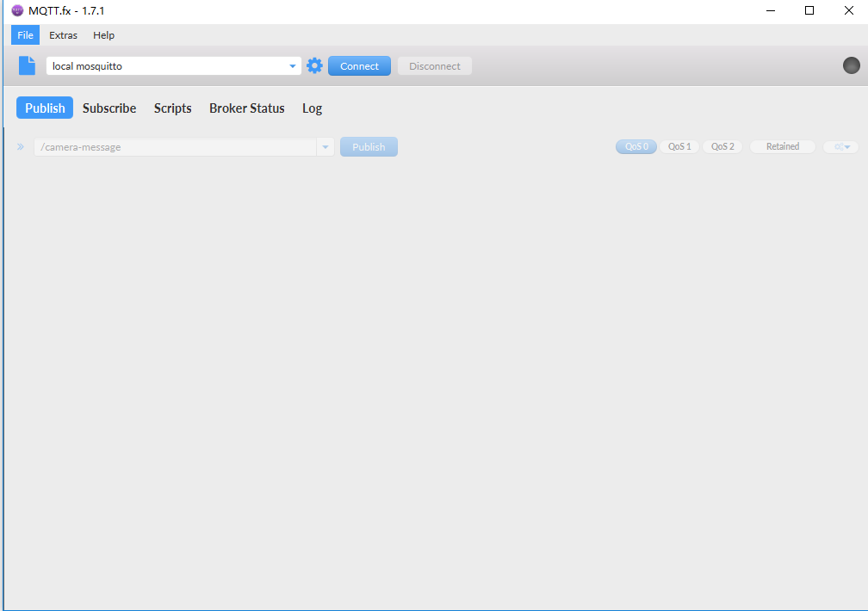Select QoS 1 quality level
The height and width of the screenshot is (611, 868).
[679, 147]
